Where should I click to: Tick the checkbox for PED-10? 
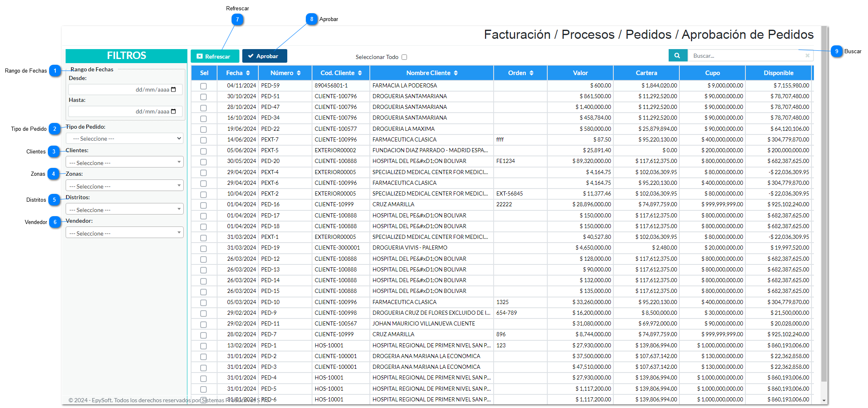[x=203, y=302]
